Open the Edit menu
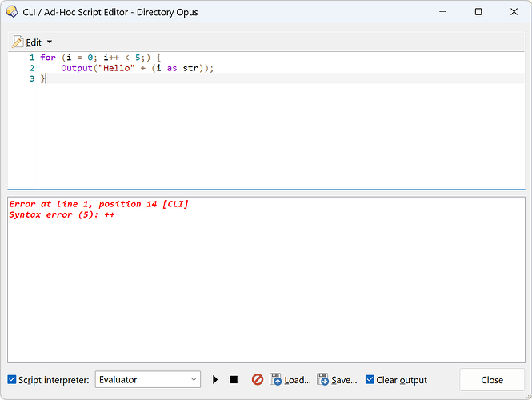This screenshot has height=400, width=532. tap(34, 42)
